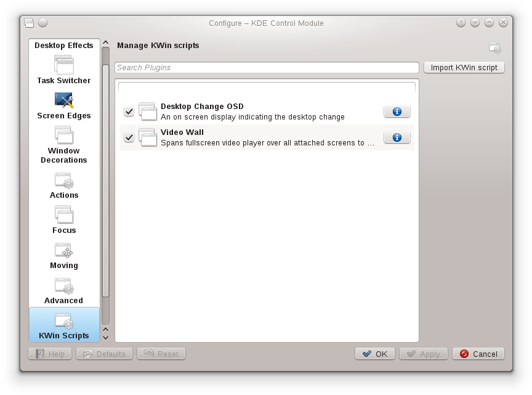Disable the Desktop Change OSD script
This screenshot has height=395, width=532.
point(129,112)
